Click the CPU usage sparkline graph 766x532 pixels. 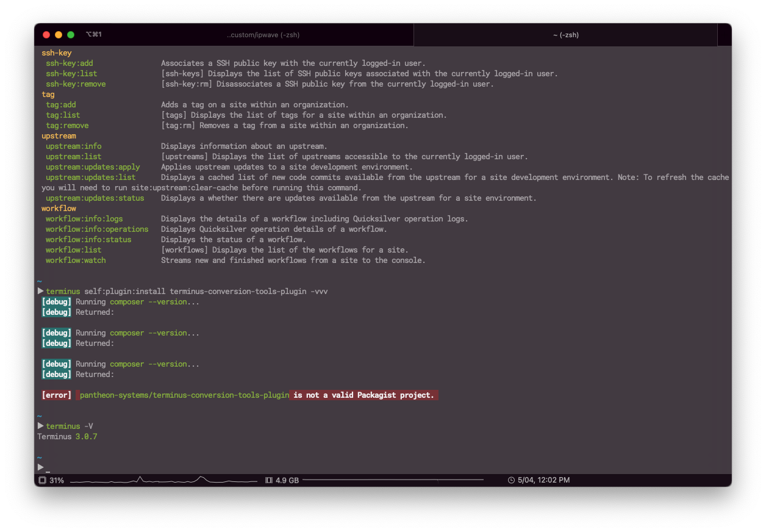click(163, 480)
